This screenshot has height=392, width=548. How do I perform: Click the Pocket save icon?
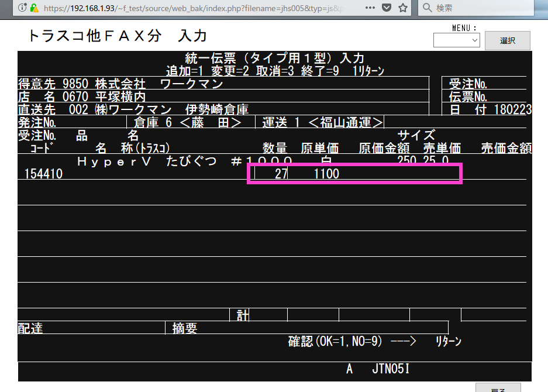pyautogui.click(x=387, y=8)
